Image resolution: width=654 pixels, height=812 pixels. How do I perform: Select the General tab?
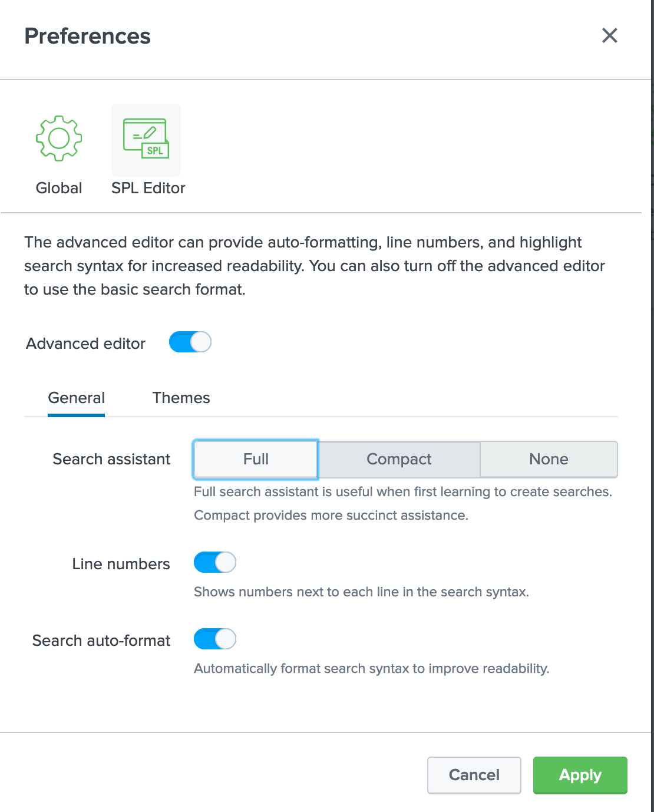tap(76, 398)
